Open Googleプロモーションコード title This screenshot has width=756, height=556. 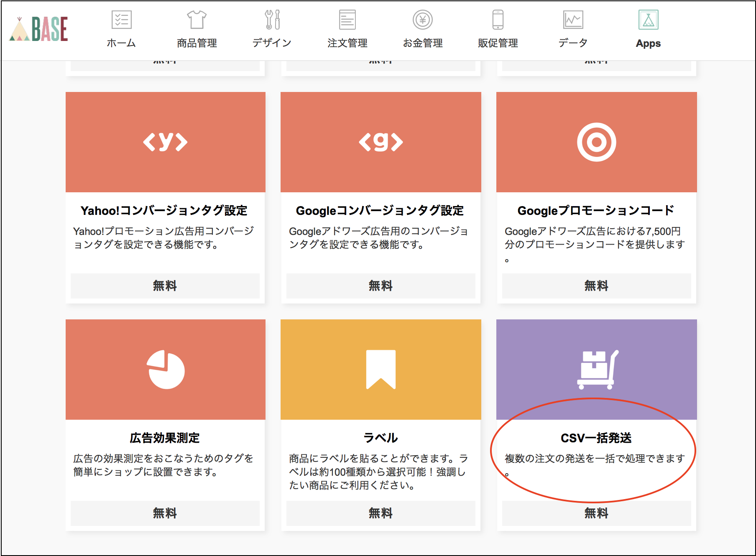pyautogui.click(x=596, y=210)
